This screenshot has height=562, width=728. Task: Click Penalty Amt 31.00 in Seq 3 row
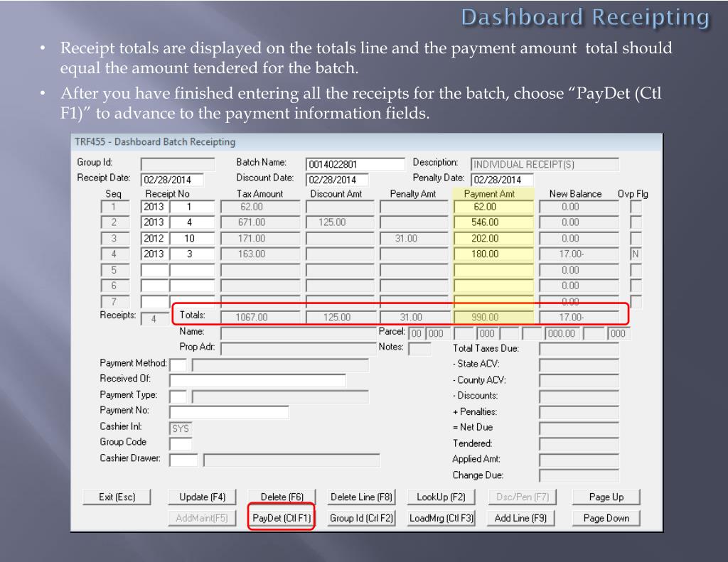point(414,239)
